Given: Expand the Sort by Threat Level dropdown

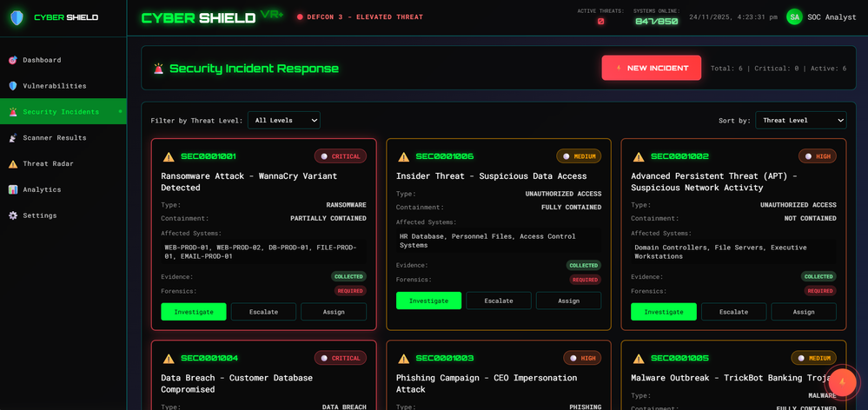Looking at the screenshot, I should click(x=800, y=120).
